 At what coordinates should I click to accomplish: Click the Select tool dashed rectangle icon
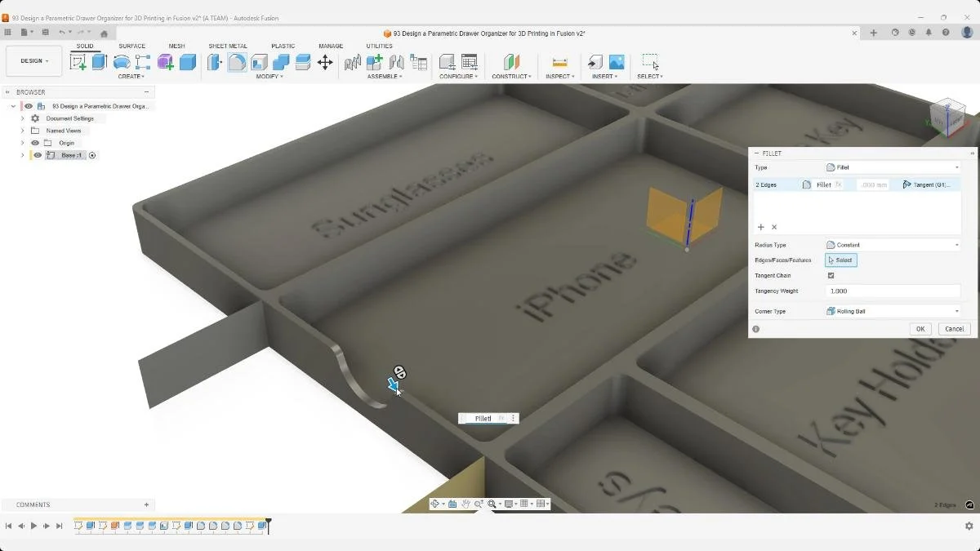coord(650,62)
